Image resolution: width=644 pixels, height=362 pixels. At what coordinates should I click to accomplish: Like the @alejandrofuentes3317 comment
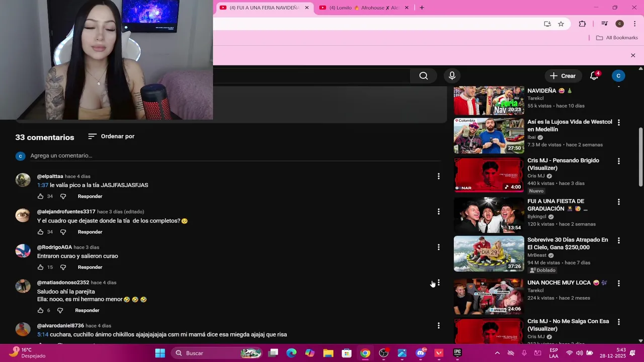[x=40, y=232]
